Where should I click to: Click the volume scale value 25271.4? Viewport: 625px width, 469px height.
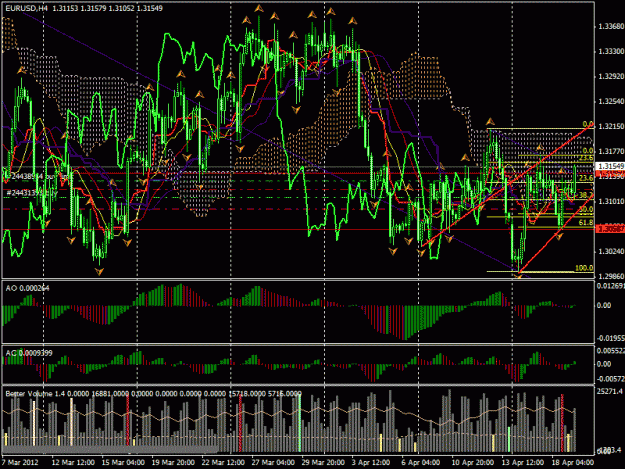[x=610, y=391]
